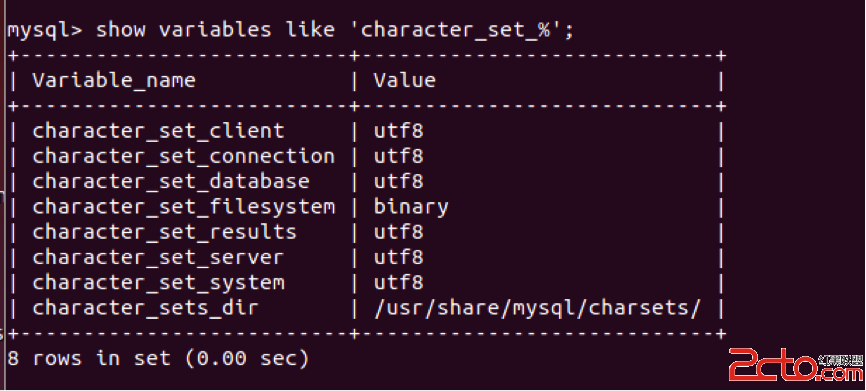Click the utf8 value for character_set_client
866x391 pixels.
point(398,131)
